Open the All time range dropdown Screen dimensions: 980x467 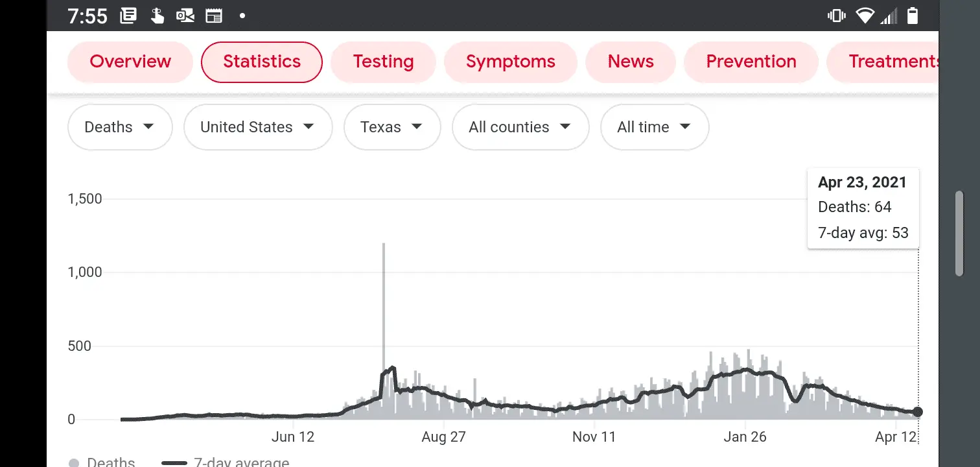tap(654, 127)
